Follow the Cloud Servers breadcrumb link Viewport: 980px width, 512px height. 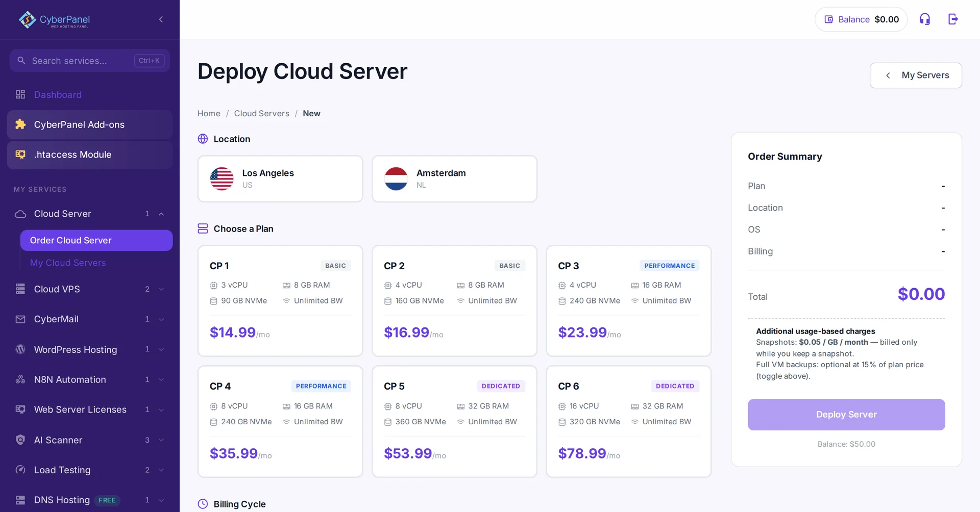[261, 113]
